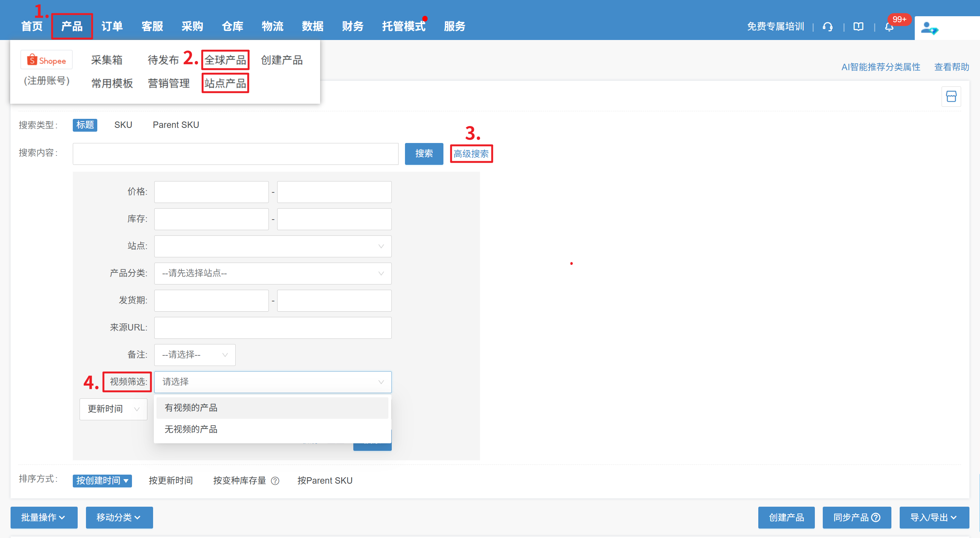The height and width of the screenshot is (538, 980).
Task: Click the store icon at top right
Action: (951, 96)
